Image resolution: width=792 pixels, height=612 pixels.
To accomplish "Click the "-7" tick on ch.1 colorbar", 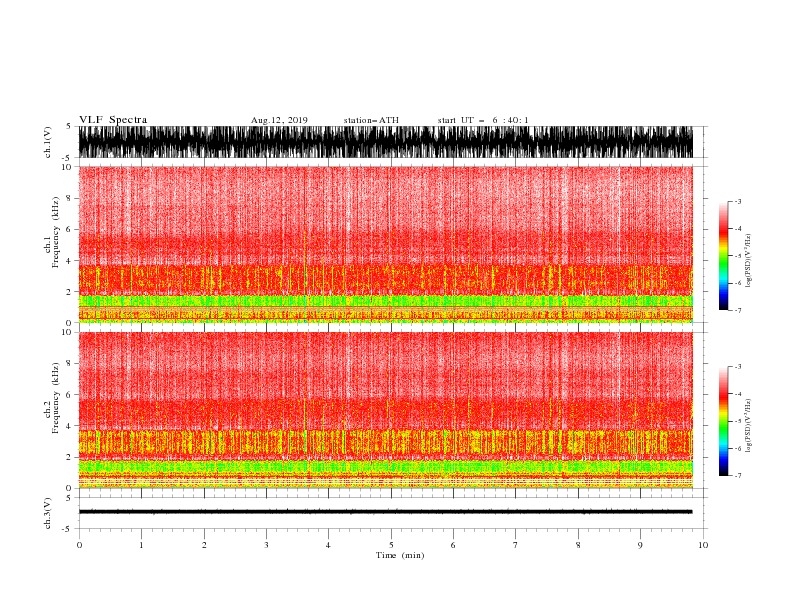I will coord(738,310).
